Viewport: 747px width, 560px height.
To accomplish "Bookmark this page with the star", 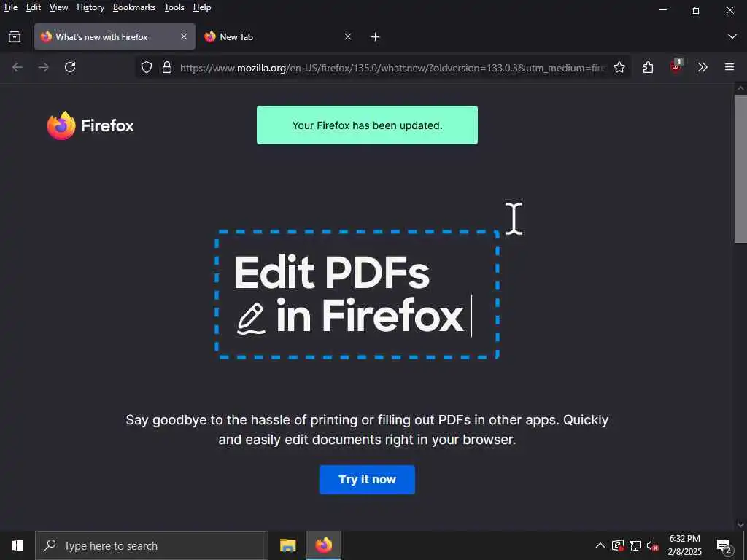I will 619,68.
